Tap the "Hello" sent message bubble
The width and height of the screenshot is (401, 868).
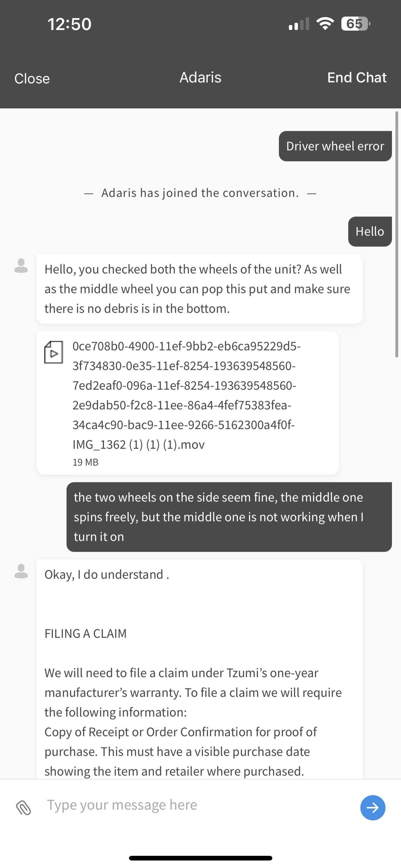coord(370,232)
